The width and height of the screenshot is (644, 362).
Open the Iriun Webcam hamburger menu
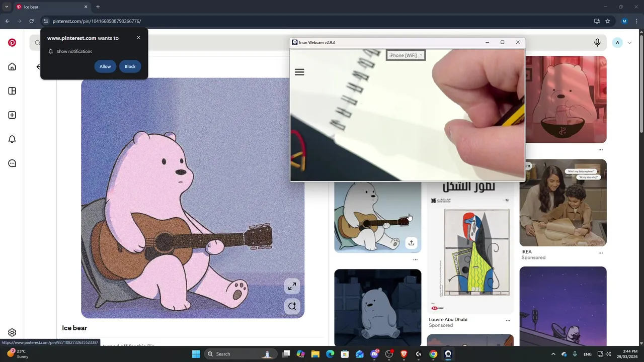tap(299, 72)
